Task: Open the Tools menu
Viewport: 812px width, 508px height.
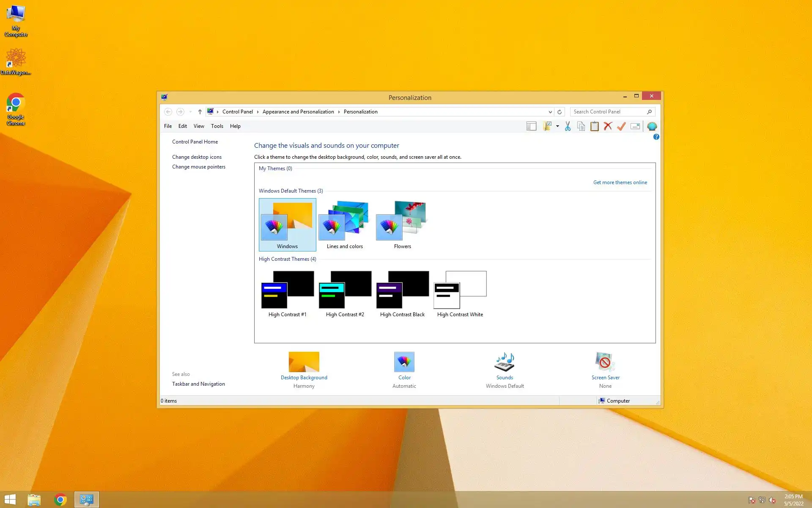Action: 217,126
